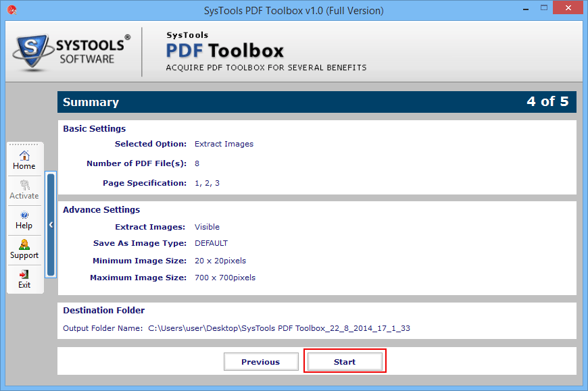Click the SysTools Software shield logo
This screenshot has height=391, width=588.
click(32, 51)
